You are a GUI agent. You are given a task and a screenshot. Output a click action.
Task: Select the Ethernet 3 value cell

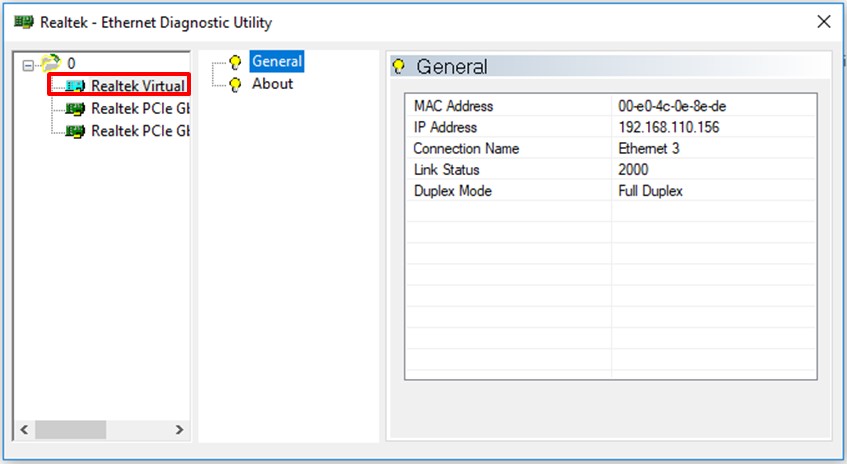(714, 148)
